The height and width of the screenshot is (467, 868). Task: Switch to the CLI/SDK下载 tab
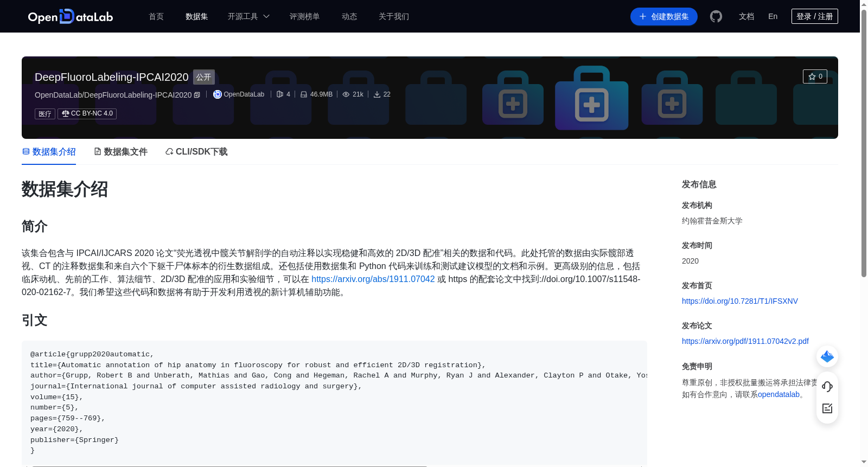[196, 152]
